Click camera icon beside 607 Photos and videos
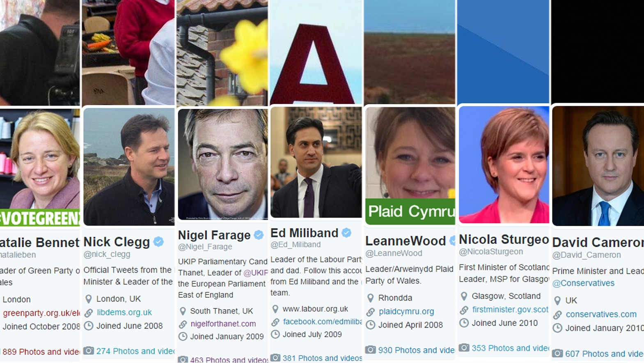644x363 pixels. click(x=557, y=353)
